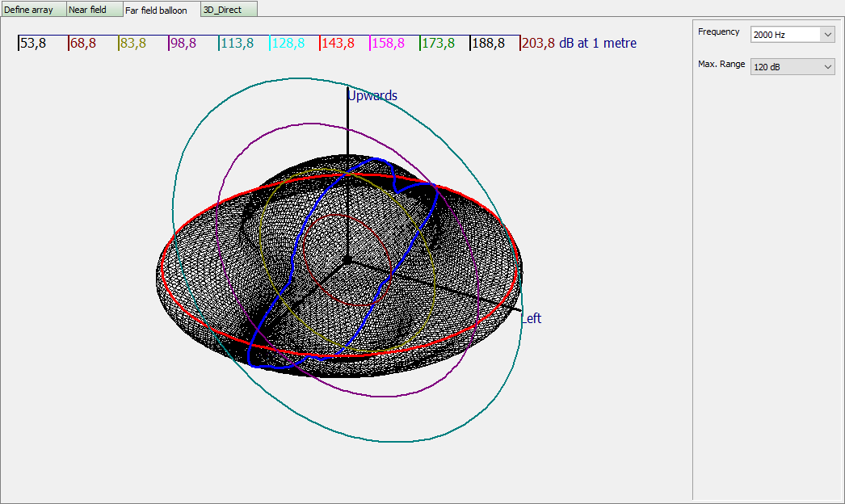This screenshot has height=504, width=845.
Task: Open the 3D_Direct tab
Action: point(229,9)
